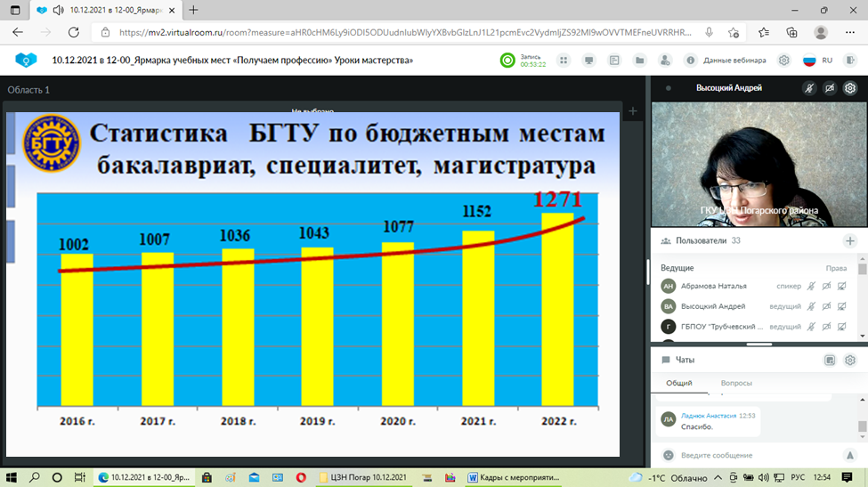Click the Пользователи panel header
This screenshot has width=868, height=487.
tap(701, 240)
